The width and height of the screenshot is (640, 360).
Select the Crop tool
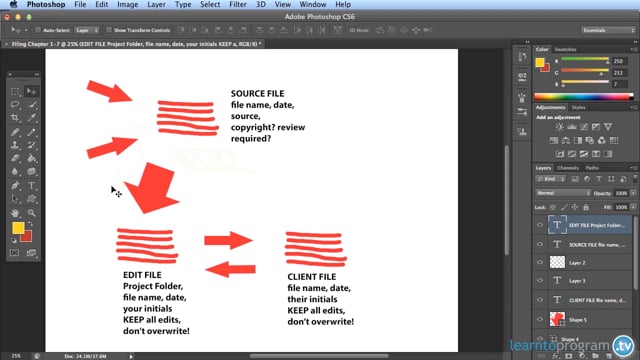coord(15,118)
